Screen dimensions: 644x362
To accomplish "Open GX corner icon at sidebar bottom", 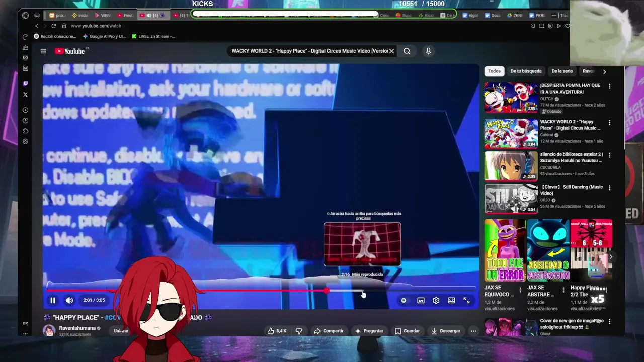I will tap(25, 323).
